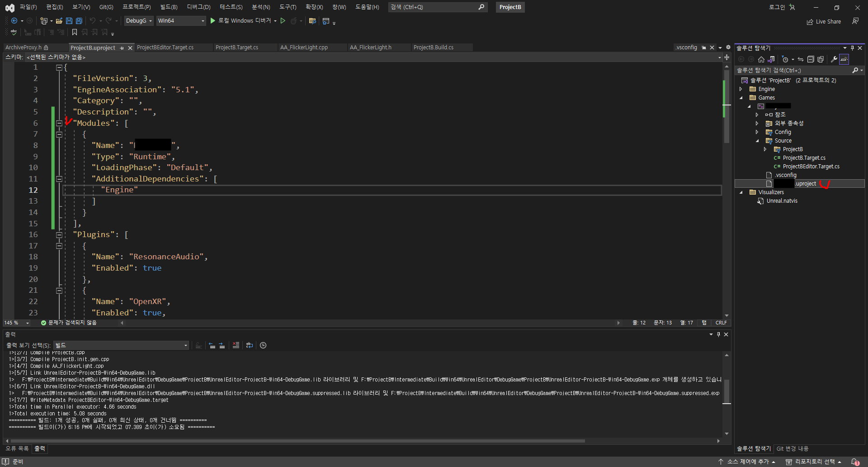This screenshot has width=868, height=467.
Task: Collapse All in Solution Explorer
Action: click(x=811, y=59)
